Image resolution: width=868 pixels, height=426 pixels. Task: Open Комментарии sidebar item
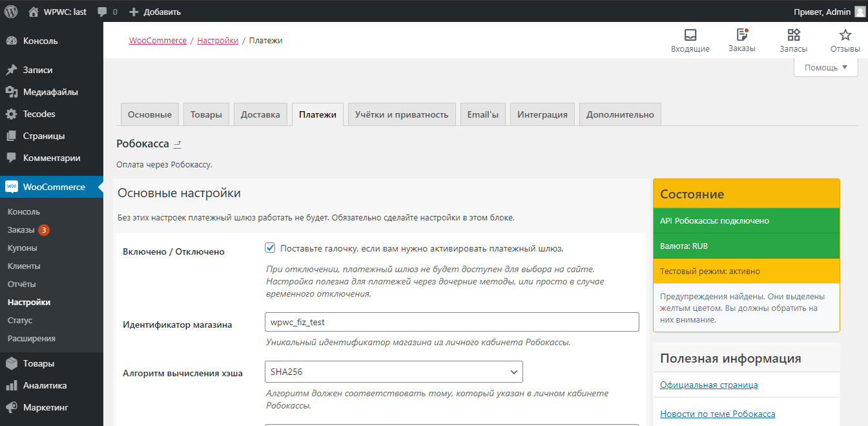[52, 158]
